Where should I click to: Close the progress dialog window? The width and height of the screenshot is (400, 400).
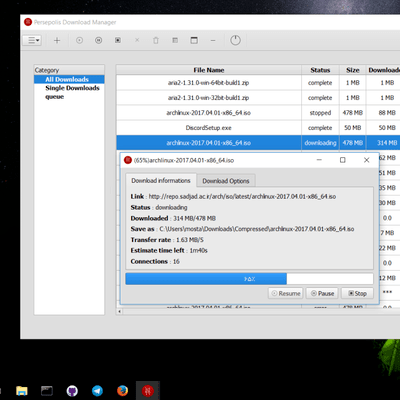[x=366, y=160]
